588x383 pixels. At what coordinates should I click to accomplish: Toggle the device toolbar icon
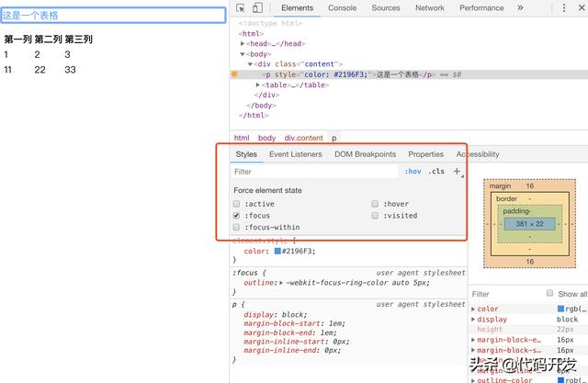257,8
